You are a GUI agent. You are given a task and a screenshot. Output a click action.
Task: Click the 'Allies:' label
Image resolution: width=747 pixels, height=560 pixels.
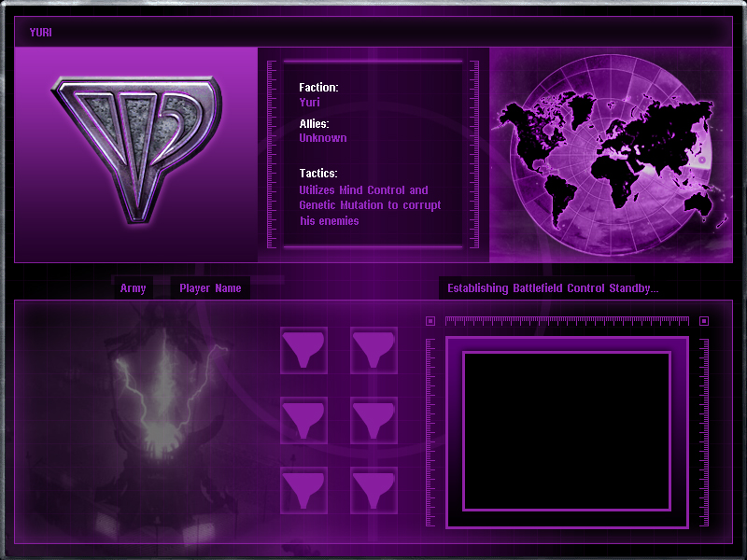(314, 124)
